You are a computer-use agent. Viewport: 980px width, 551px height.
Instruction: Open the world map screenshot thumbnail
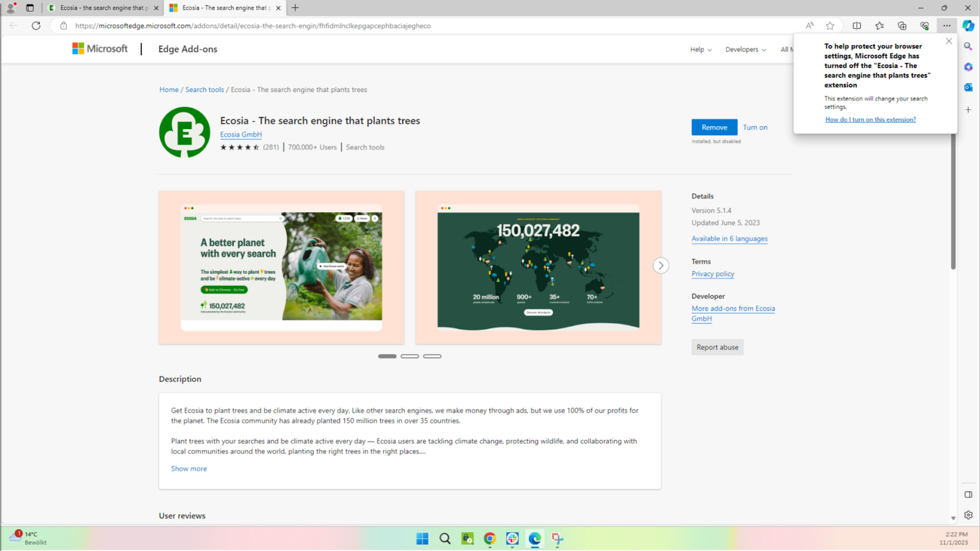tap(538, 268)
